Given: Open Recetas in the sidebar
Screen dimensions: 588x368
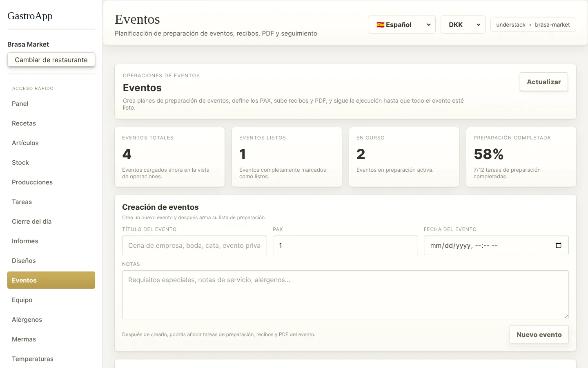Looking at the screenshot, I should tap(51, 123).
